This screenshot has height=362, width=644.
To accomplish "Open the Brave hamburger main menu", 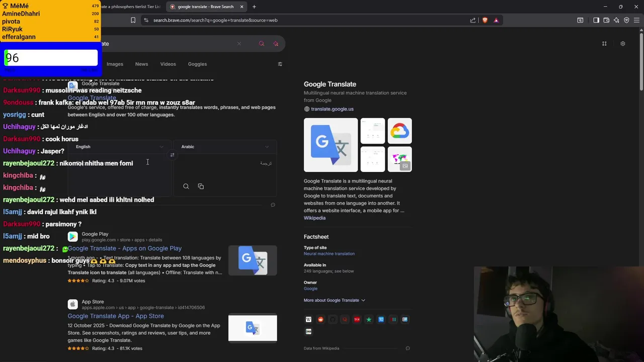I will (636, 20).
